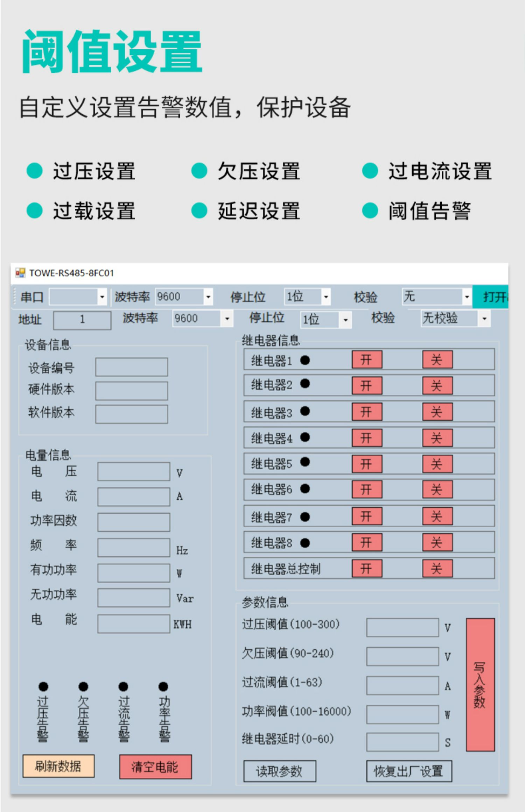Open the 无校验 parity dropdown
Screen dimensions: 525x812
click(484, 319)
